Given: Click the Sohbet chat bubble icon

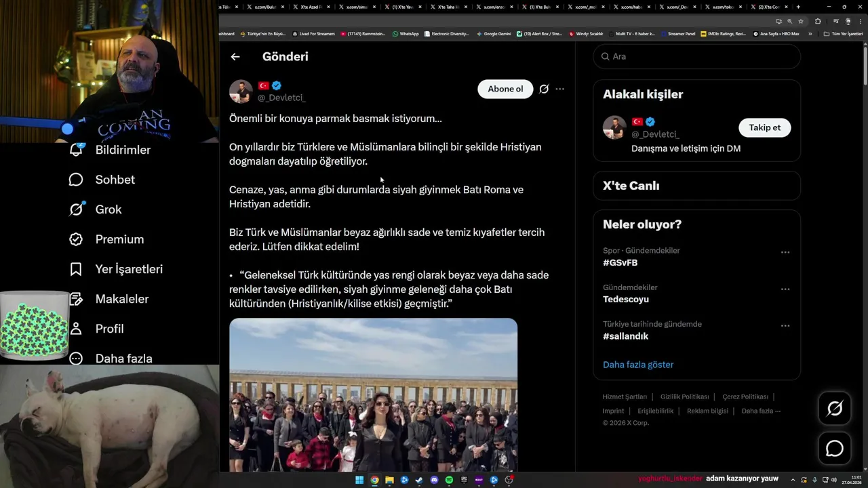Looking at the screenshot, I should (x=76, y=180).
